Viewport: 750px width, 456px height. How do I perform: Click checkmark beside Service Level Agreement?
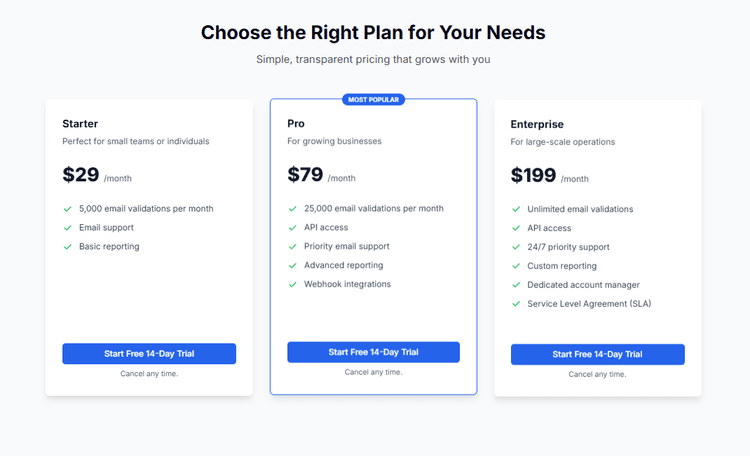point(516,304)
